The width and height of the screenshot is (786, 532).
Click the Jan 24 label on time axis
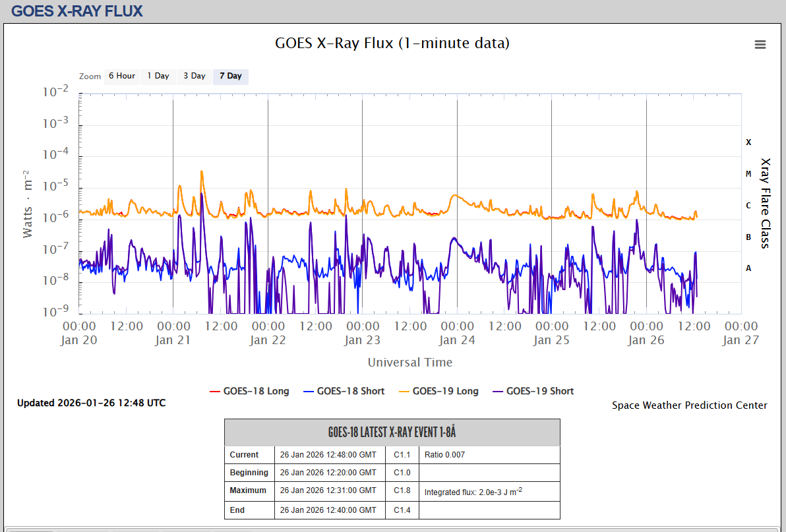point(457,340)
